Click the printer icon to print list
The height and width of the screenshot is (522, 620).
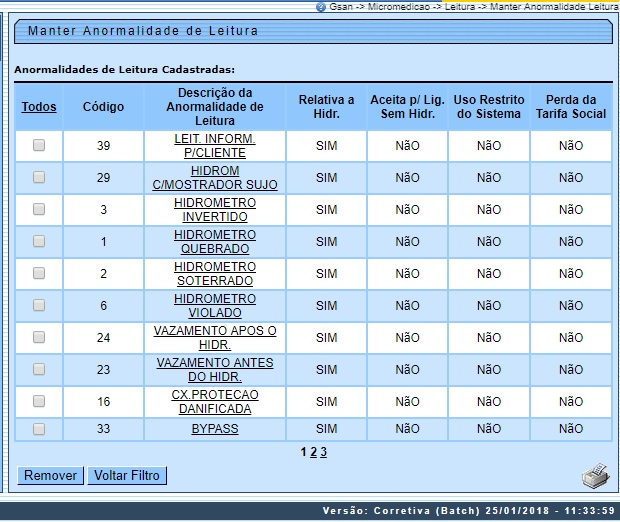coord(596,473)
